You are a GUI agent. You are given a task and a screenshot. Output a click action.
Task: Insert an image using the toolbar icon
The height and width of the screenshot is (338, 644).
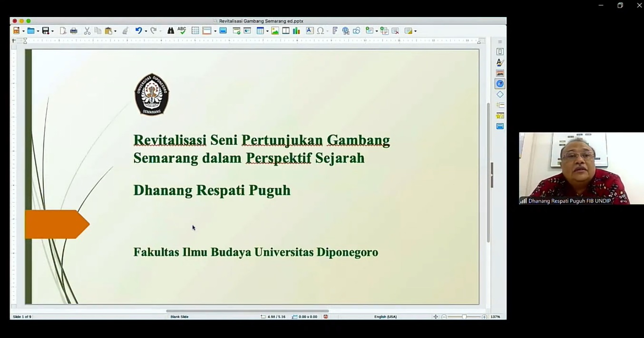(x=275, y=31)
